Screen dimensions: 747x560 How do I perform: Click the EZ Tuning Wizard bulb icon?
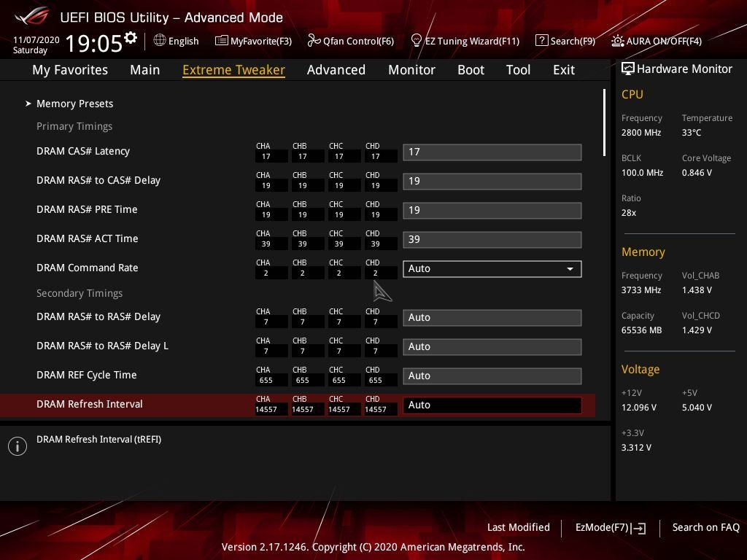(x=416, y=41)
